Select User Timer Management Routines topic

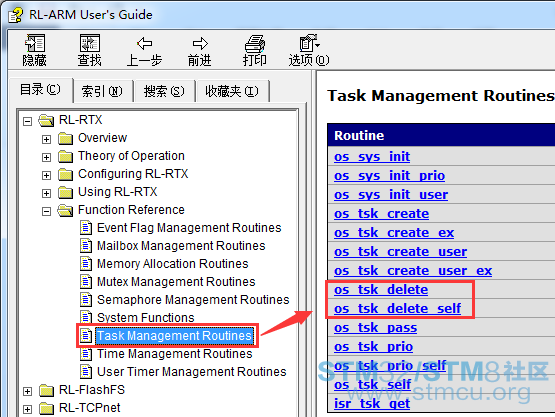[191, 372]
